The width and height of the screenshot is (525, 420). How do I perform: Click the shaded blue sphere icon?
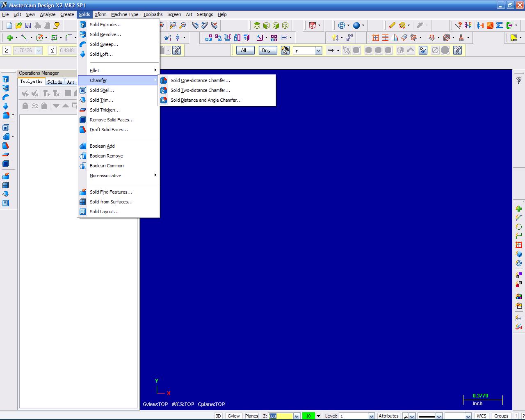356,25
